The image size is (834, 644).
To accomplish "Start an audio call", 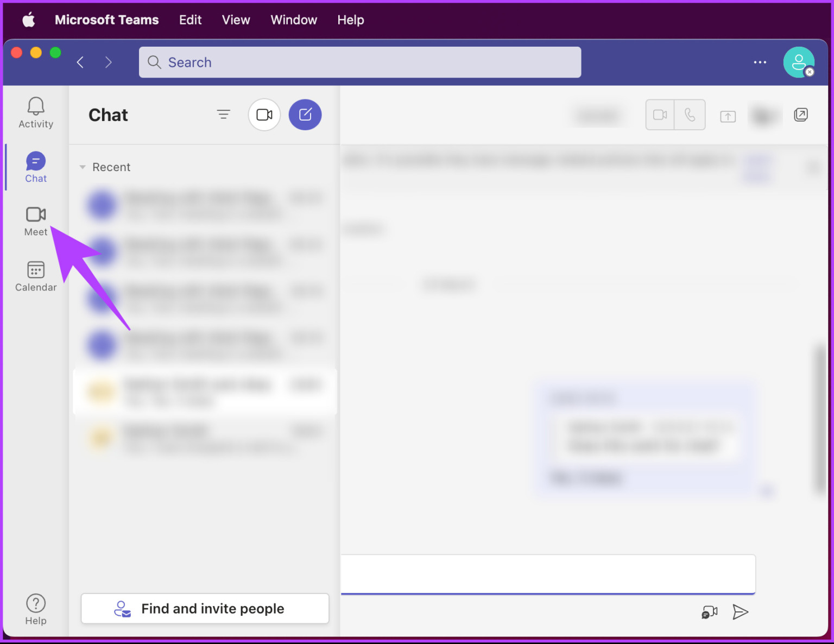I will 690,115.
